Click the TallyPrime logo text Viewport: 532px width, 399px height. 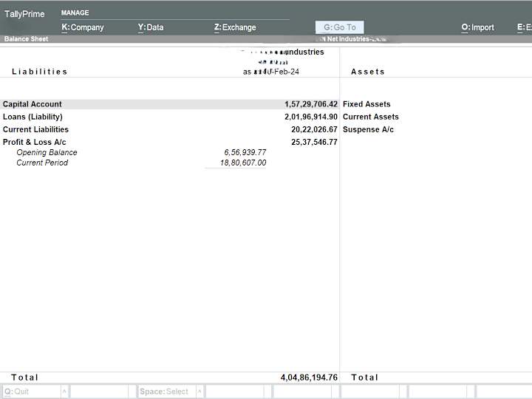point(24,14)
